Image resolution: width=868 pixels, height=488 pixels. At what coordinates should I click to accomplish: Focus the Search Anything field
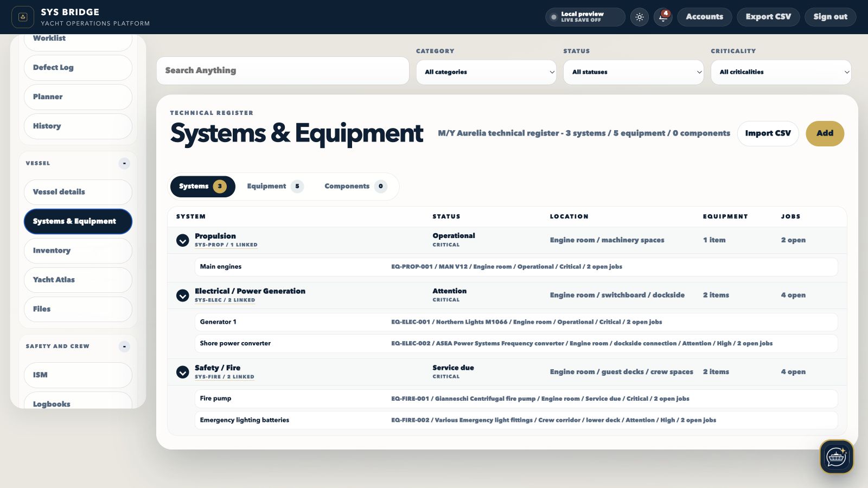point(283,70)
